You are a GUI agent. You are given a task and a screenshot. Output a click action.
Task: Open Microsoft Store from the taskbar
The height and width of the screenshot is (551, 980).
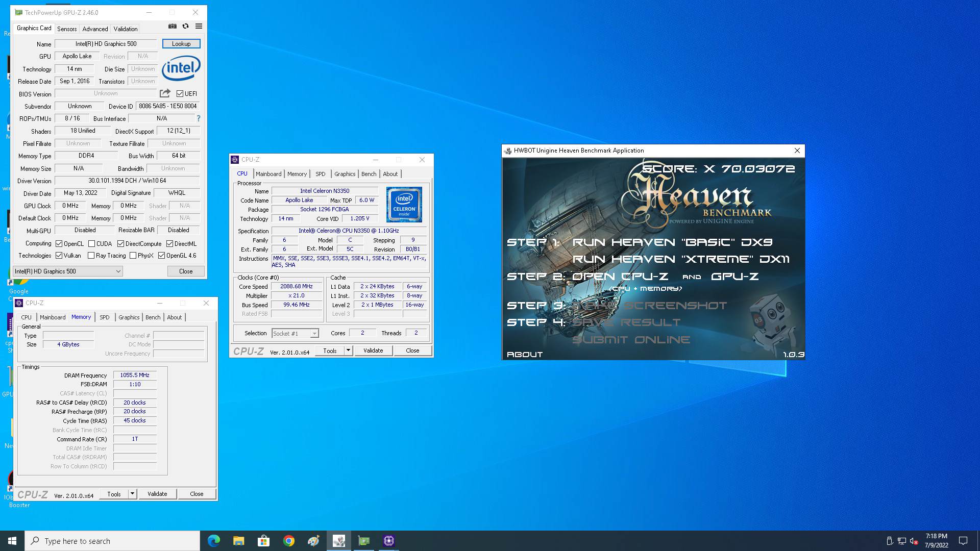pos(263,541)
